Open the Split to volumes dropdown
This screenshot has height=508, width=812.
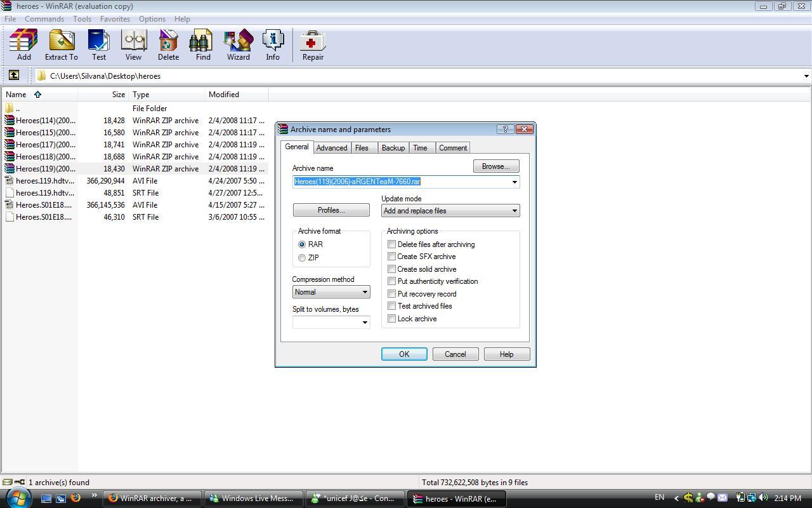[365, 322]
